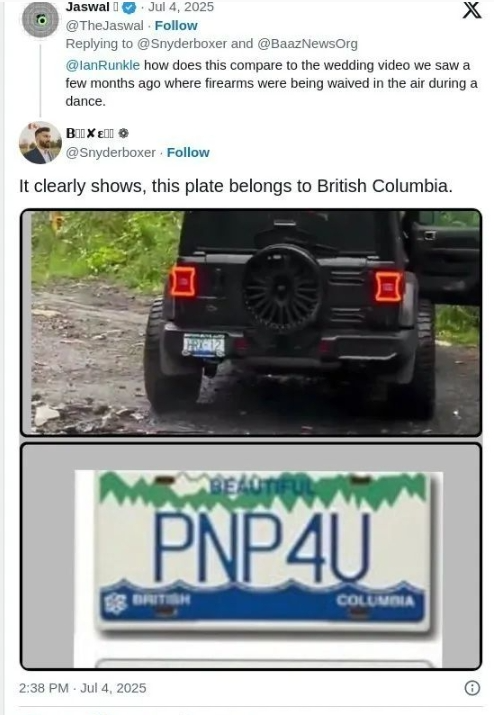Open the info icon beside the timestamp

tap(472, 688)
